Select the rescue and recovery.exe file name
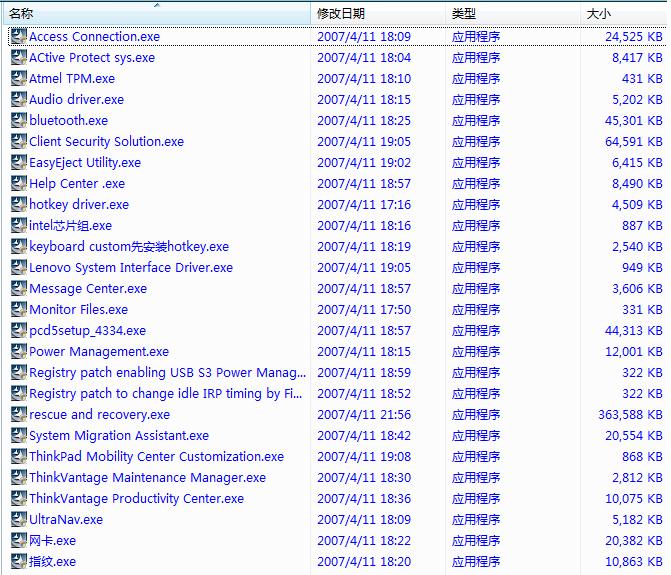Screen dimensions: 671x575 99,415
